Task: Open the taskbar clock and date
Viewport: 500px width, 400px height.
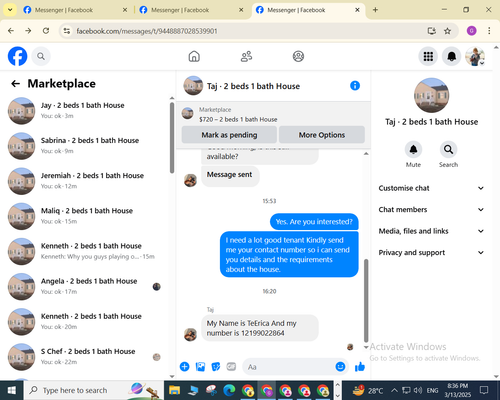Action: 457,390
